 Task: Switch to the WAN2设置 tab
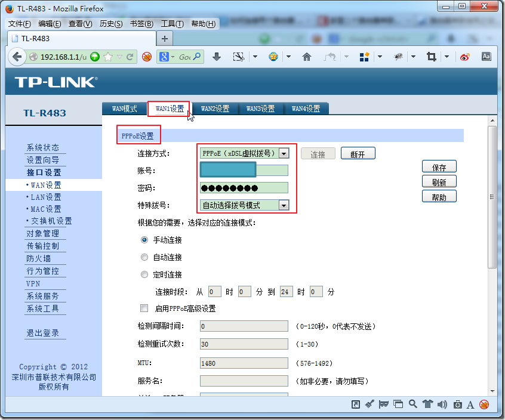click(215, 109)
